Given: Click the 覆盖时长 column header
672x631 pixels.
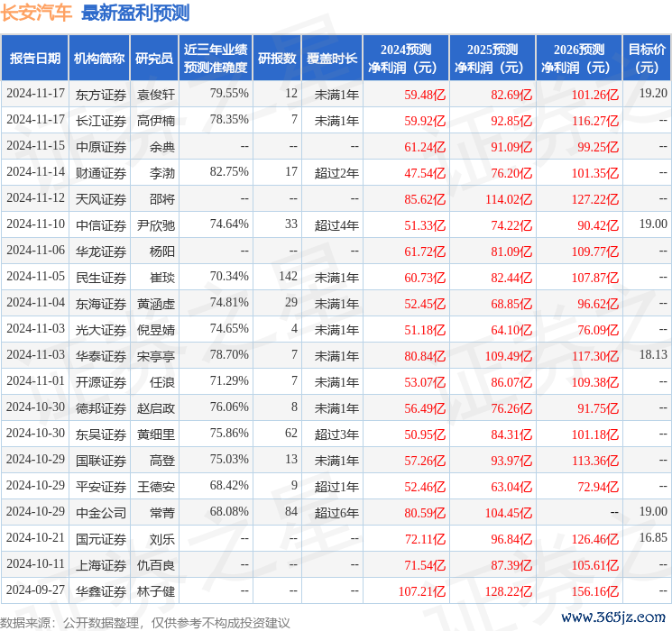Looking at the screenshot, I should pyautogui.click(x=332, y=59).
